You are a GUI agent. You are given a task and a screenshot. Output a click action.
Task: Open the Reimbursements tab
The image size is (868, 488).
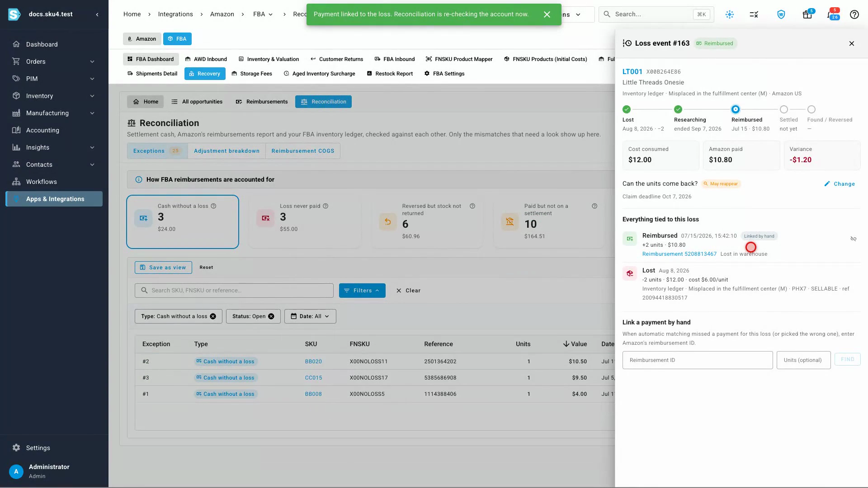(x=262, y=102)
